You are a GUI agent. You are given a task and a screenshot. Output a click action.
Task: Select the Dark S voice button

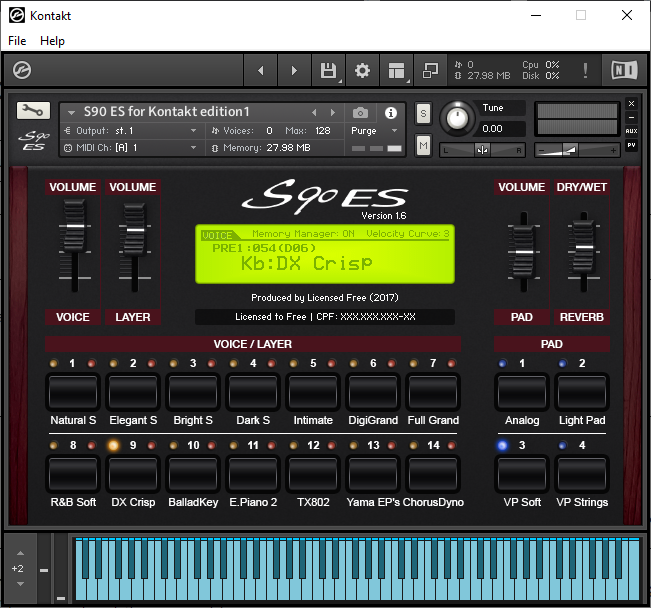point(253,392)
